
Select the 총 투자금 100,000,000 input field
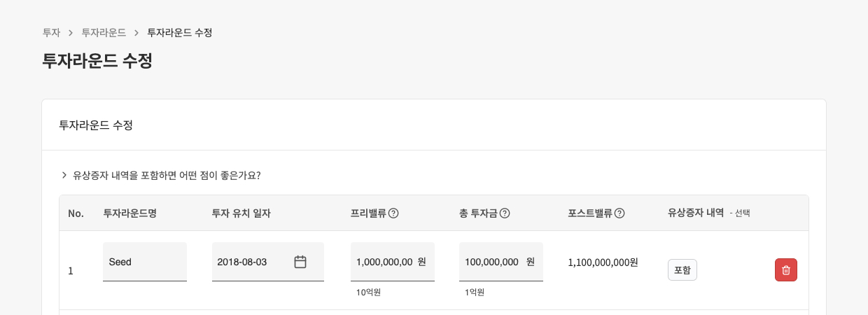pyautogui.click(x=491, y=262)
